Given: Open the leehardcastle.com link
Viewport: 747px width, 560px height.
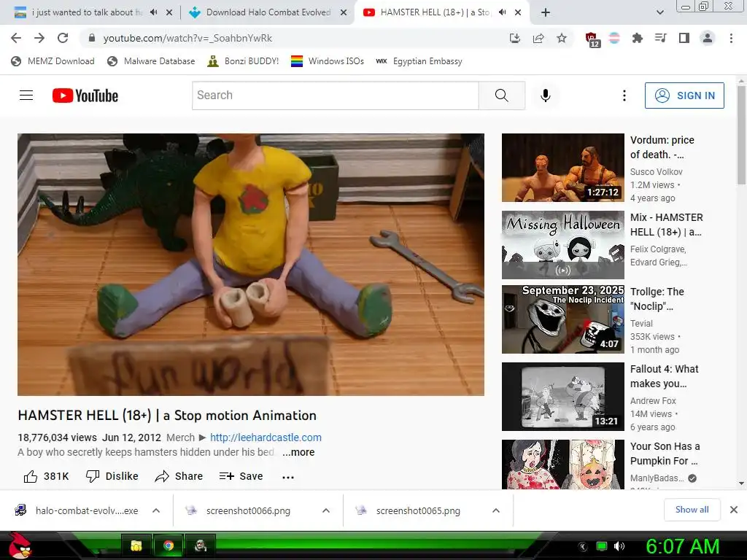Looking at the screenshot, I should click(266, 437).
